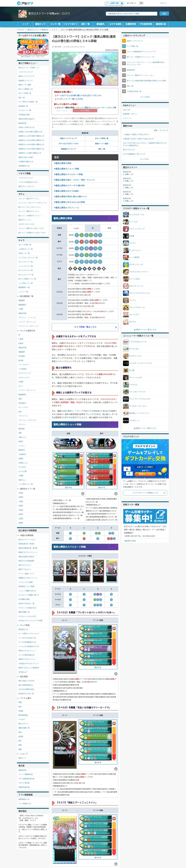Screen dimensions: 186x868
Task: Jump to 蓬莱山輝夜のプロフィール contents entry
Action: (66, 208)
